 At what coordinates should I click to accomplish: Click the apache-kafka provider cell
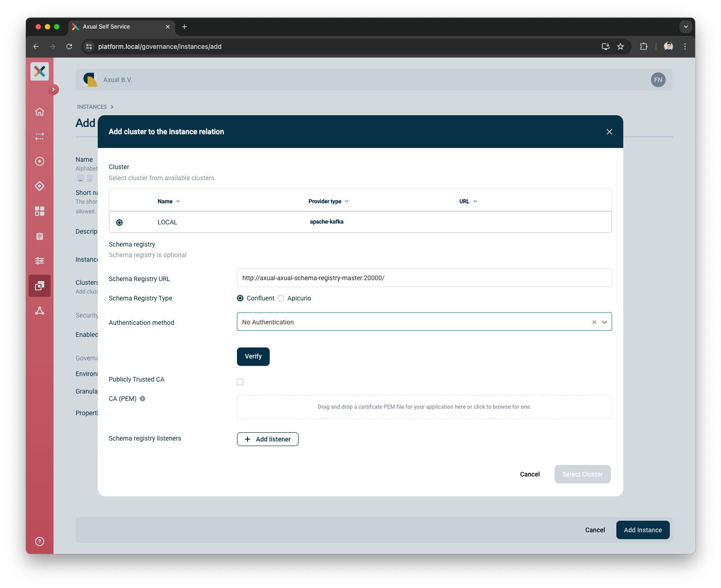pos(326,222)
